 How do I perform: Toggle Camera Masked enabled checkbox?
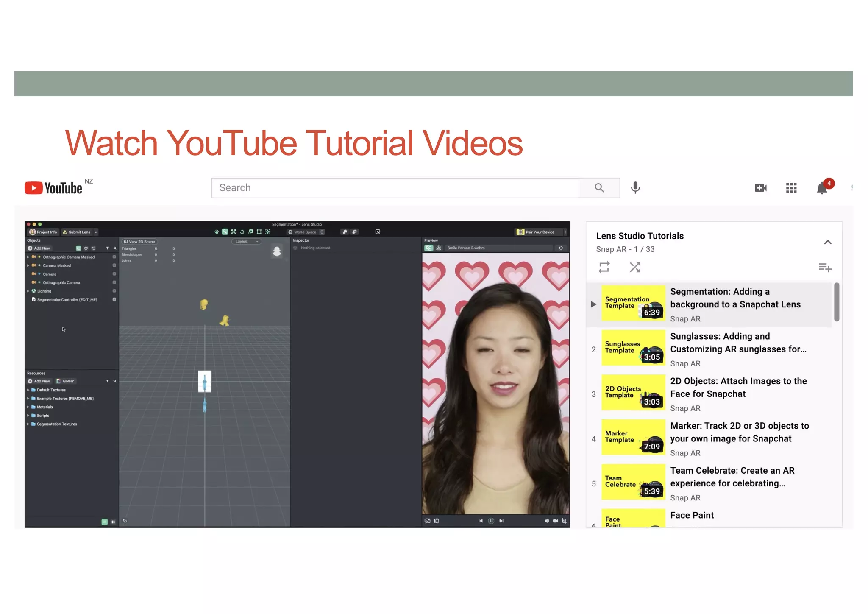coord(114,265)
